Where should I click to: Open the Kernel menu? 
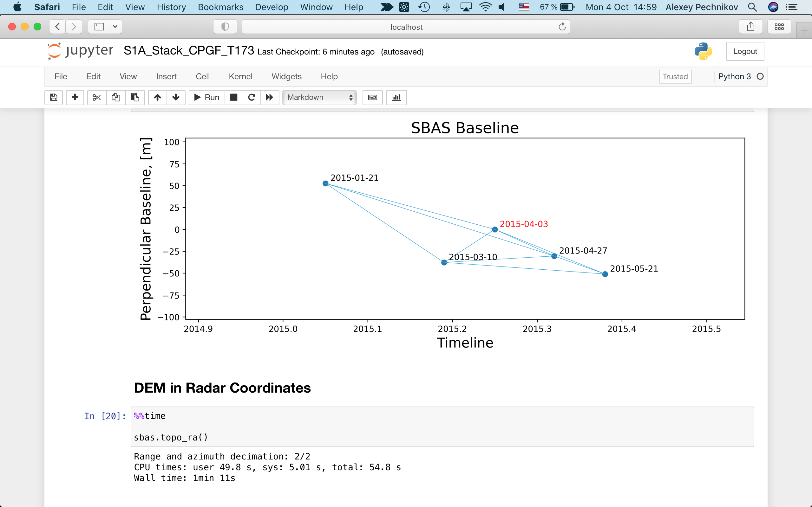[240, 76]
